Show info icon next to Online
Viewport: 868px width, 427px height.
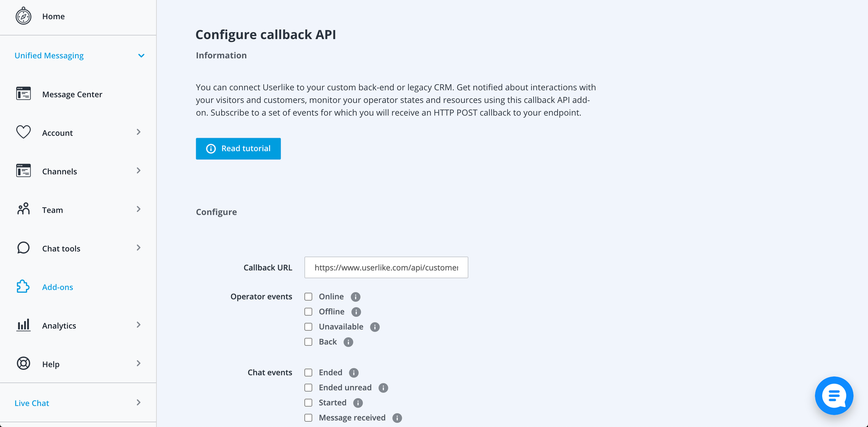click(x=356, y=297)
